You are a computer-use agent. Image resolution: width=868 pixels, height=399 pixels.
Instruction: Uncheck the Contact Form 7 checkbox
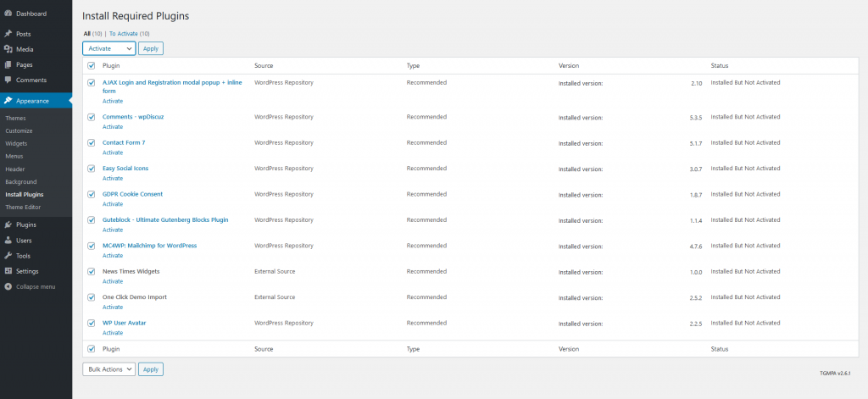tap(92, 143)
